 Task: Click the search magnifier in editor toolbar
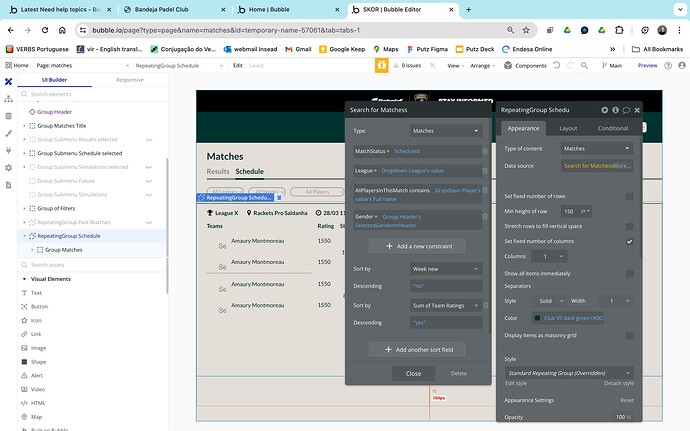click(x=584, y=65)
